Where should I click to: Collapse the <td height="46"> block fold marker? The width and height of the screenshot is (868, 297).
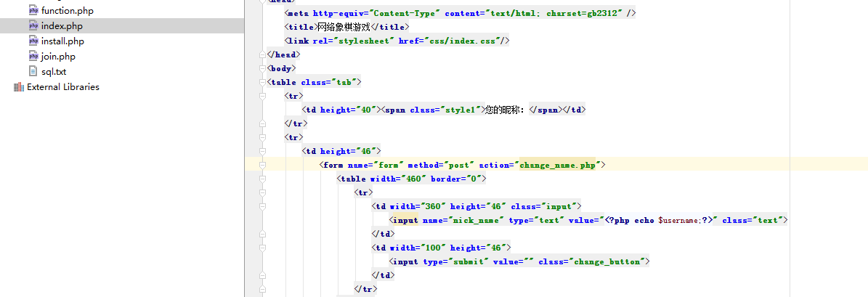pyautogui.click(x=262, y=151)
